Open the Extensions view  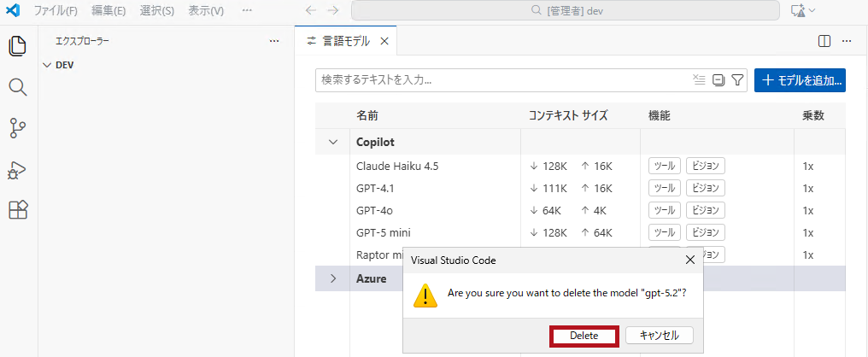(x=18, y=209)
